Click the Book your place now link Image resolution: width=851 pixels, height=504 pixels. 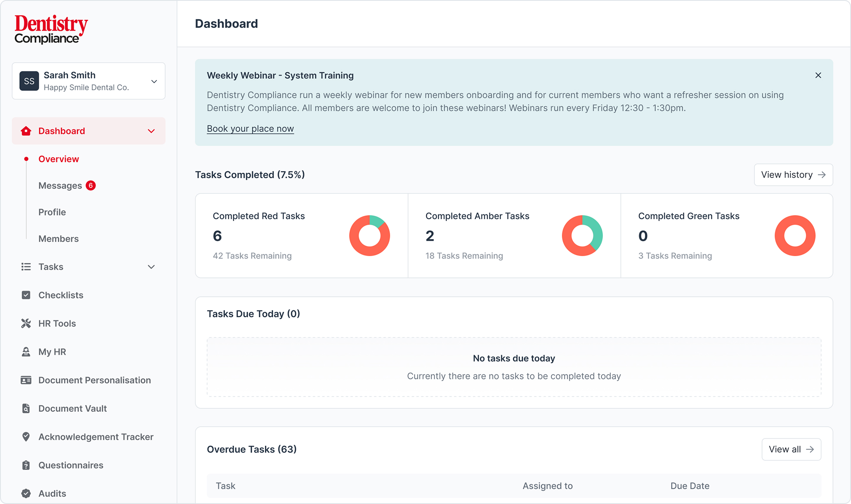pos(250,128)
